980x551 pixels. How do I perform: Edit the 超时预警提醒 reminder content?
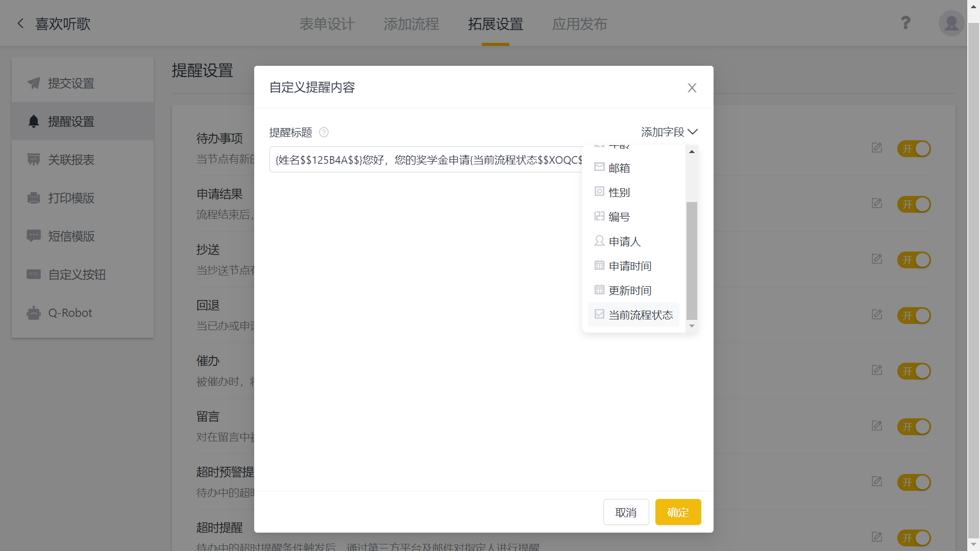point(877,482)
